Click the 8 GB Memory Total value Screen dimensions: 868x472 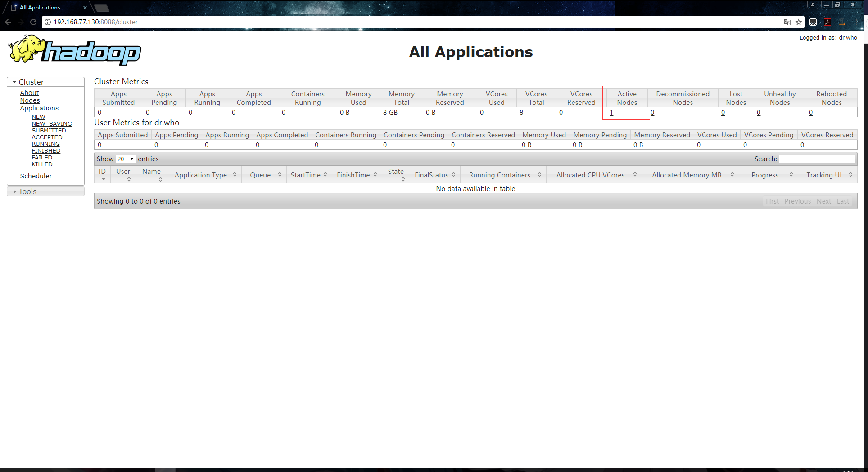[x=390, y=113]
